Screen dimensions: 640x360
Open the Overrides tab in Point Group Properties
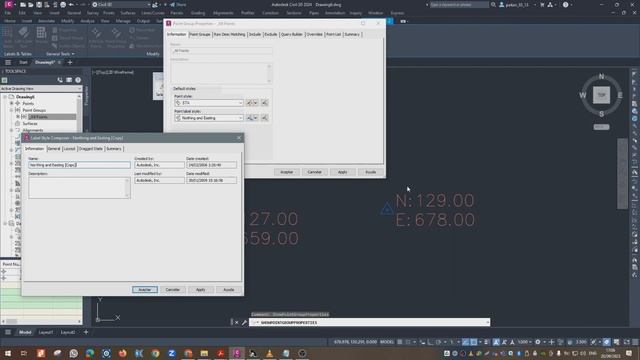point(314,35)
